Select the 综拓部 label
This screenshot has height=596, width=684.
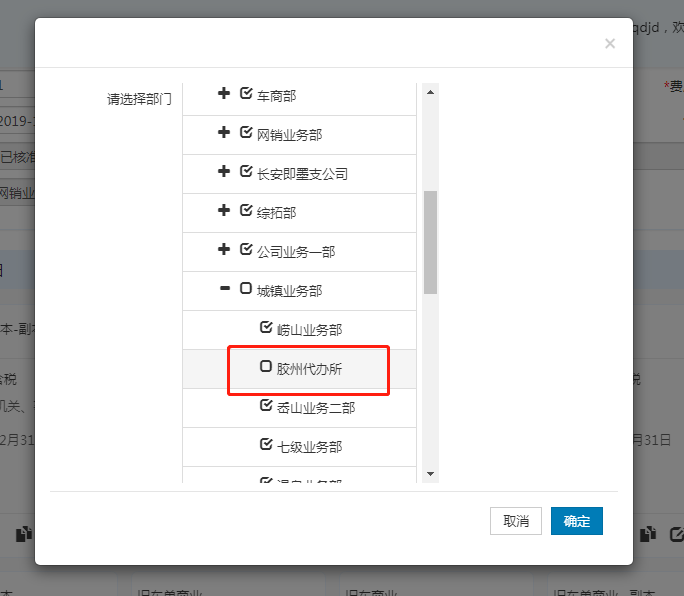(x=277, y=212)
